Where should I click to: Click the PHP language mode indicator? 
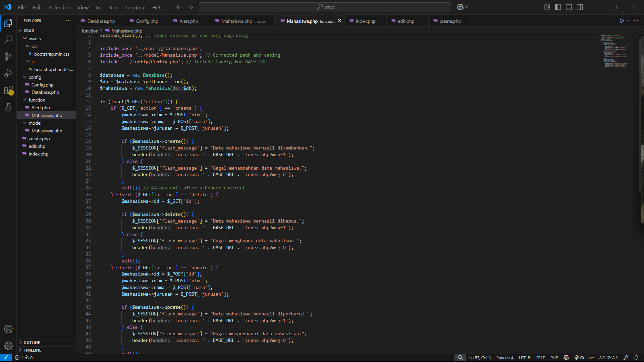click(554, 358)
